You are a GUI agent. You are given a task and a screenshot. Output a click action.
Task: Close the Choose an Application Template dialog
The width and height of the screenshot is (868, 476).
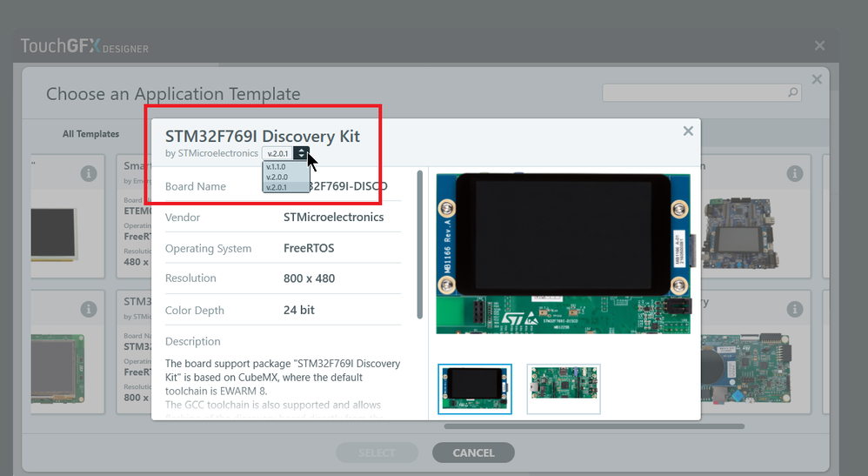click(817, 79)
